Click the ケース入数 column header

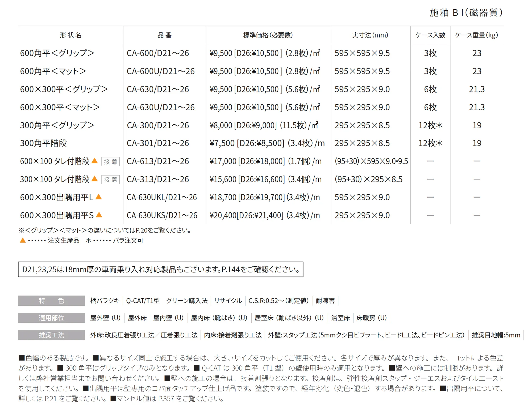(430, 35)
